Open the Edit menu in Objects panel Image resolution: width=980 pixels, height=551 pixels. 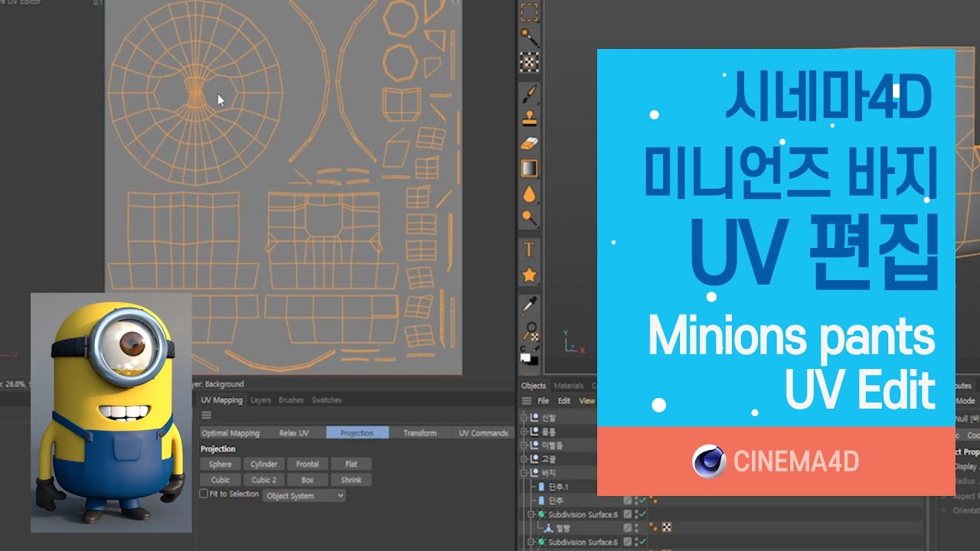point(564,400)
